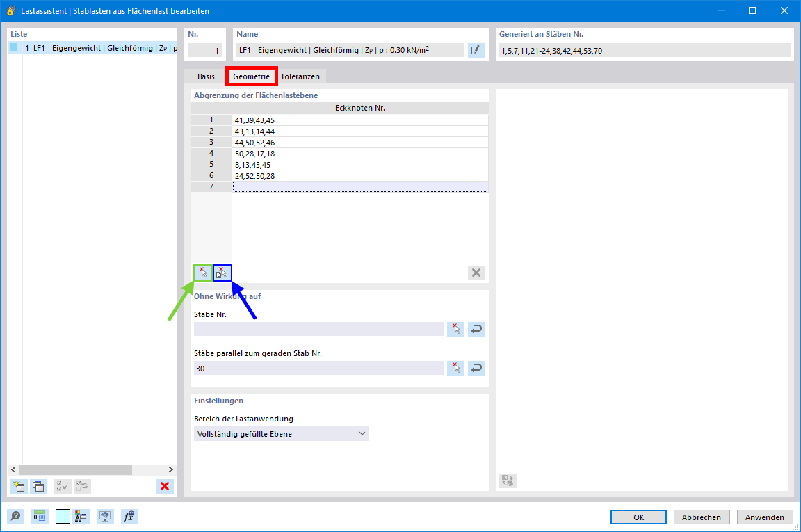
Task: Select row header number 3
Action: pos(211,142)
